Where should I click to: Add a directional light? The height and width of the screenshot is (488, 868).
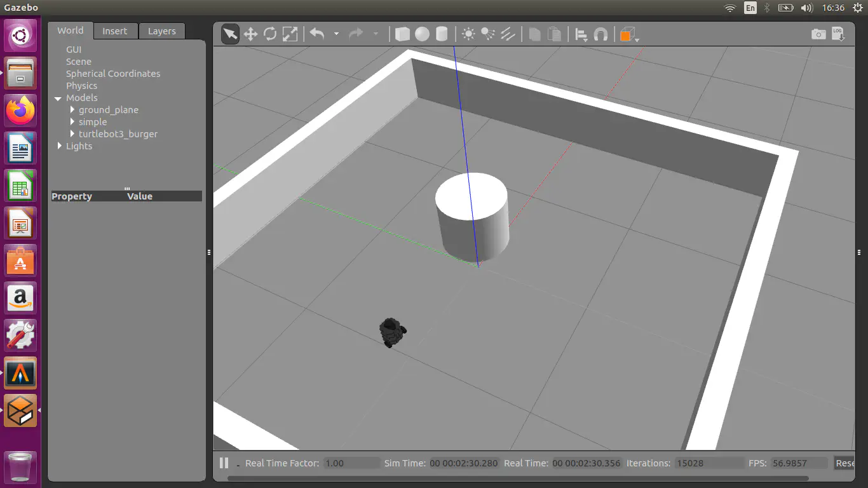(x=508, y=34)
